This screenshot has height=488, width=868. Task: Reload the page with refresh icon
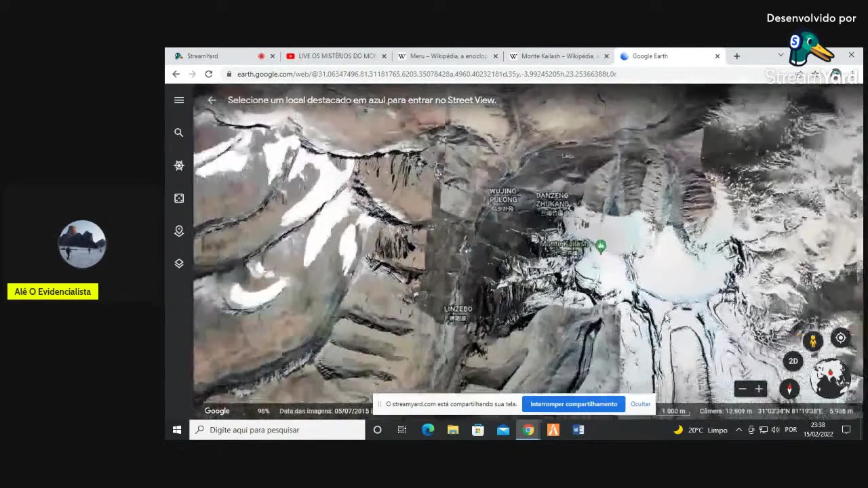pyautogui.click(x=209, y=74)
